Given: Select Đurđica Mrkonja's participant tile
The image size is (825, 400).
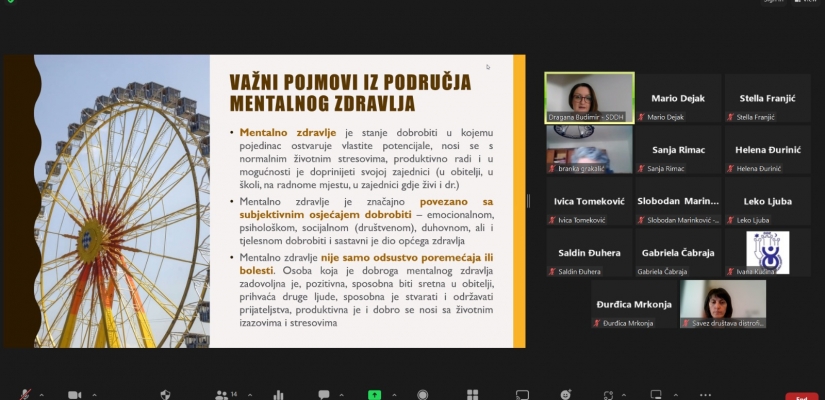Looking at the screenshot, I should (634, 304).
